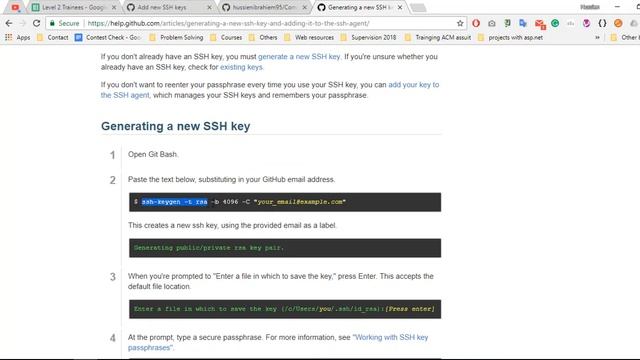Image resolution: width=640 pixels, height=360 pixels.
Task: Click the green Grammarly extension icon
Action: pos(555,23)
